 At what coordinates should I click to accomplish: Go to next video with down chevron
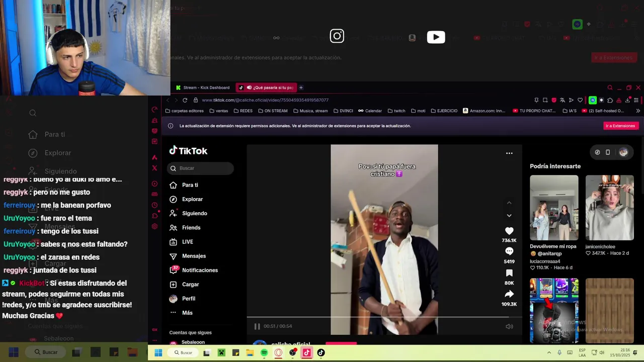pyautogui.click(x=509, y=215)
